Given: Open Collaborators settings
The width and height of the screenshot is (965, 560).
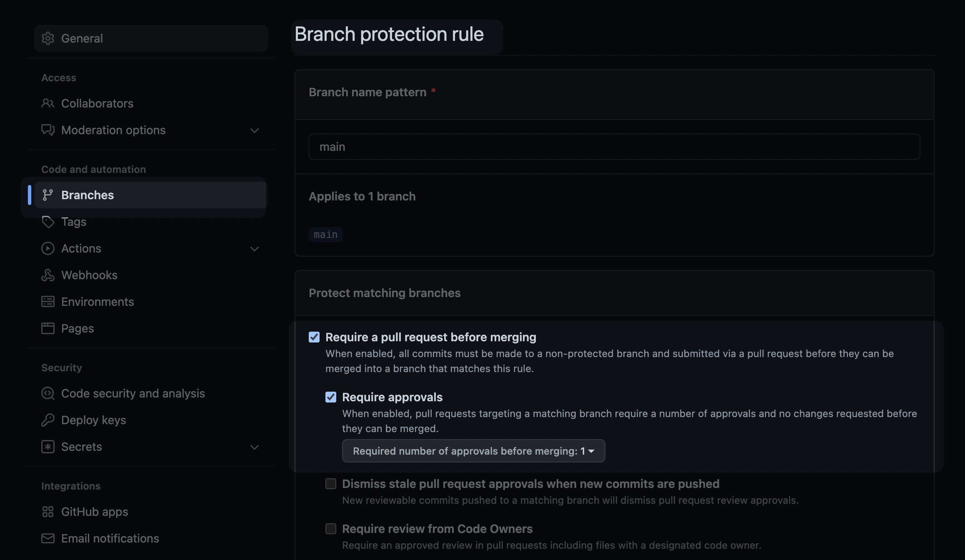Looking at the screenshot, I should [x=151, y=103].
